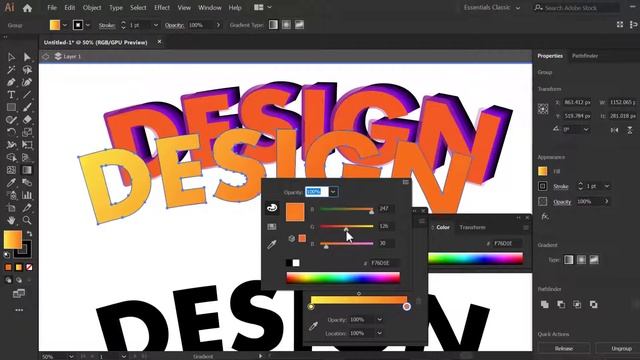Select the Paintbrush tool
The height and width of the screenshot is (360, 640).
(27, 107)
